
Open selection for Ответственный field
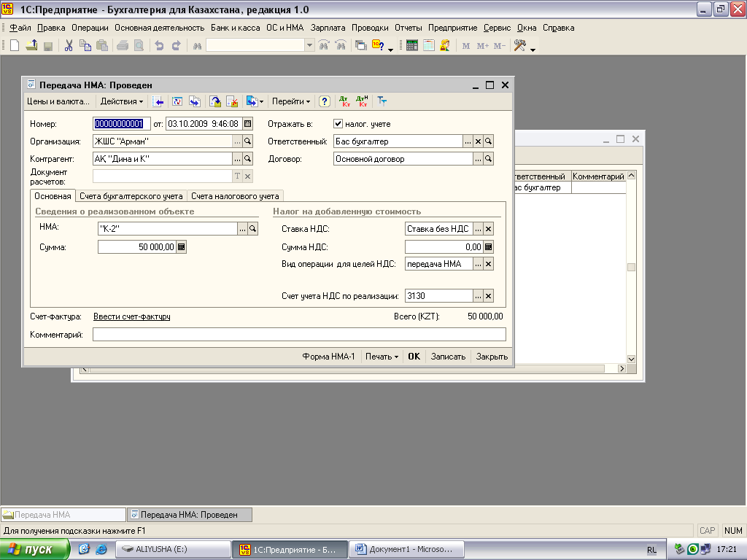[468, 141]
